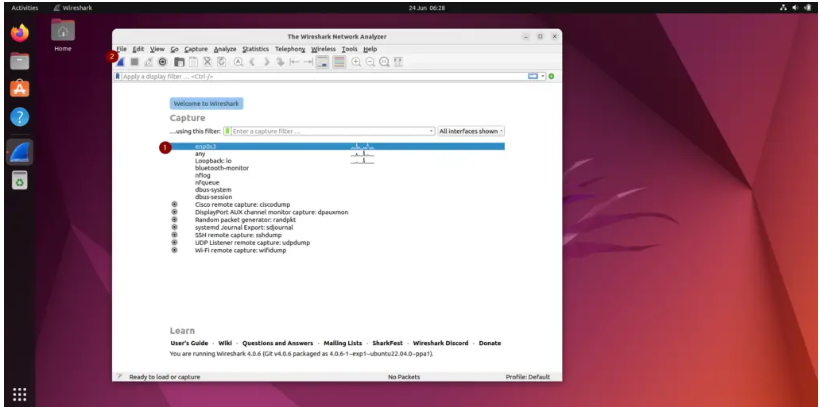Open capture options from the toolbar
Screen dimensions: 820x407
coord(163,62)
